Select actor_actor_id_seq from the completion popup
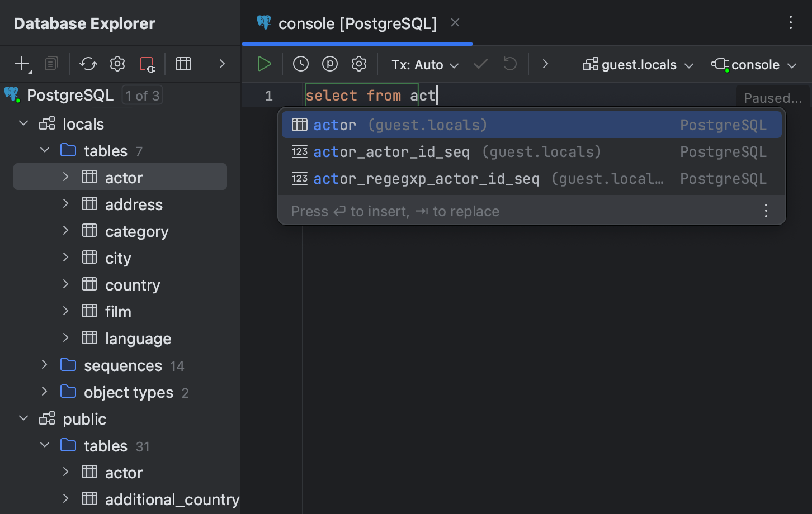The image size is (812, 514). tap(391, 151)
